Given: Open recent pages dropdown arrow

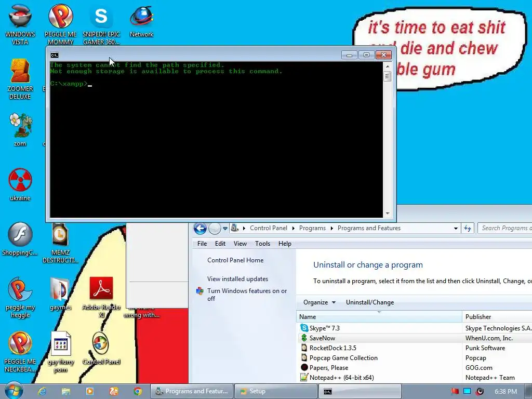Looking at the screenshot, I should 225,229.
